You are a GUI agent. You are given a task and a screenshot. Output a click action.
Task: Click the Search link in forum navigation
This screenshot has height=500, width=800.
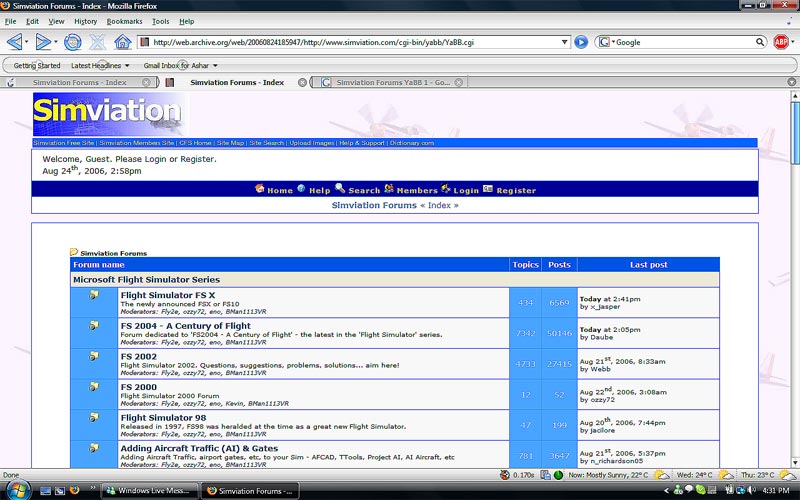click(x=364, y=190)
